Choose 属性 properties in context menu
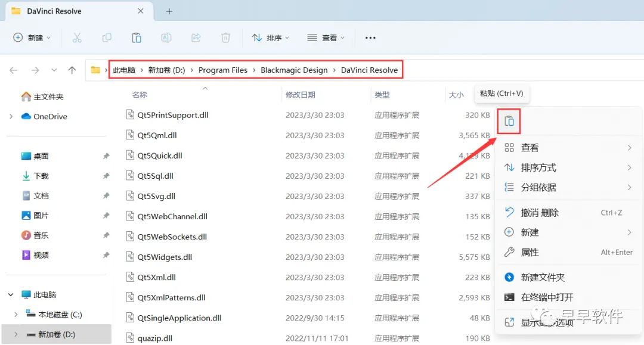The width and height of the screenshot is (644, 345). tap(568, 252)
